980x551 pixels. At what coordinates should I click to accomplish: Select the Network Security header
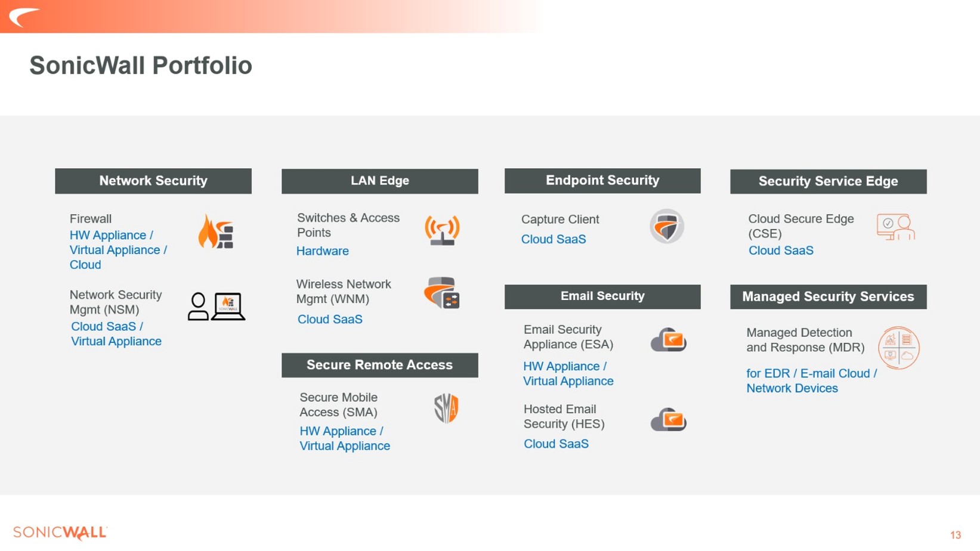[153, 181]
